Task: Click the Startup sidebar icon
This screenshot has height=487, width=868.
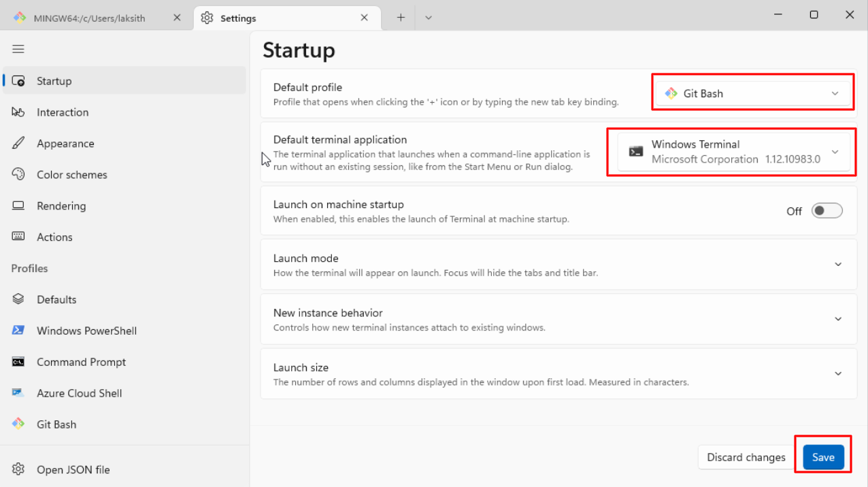Action: click(x=18, y=81)
